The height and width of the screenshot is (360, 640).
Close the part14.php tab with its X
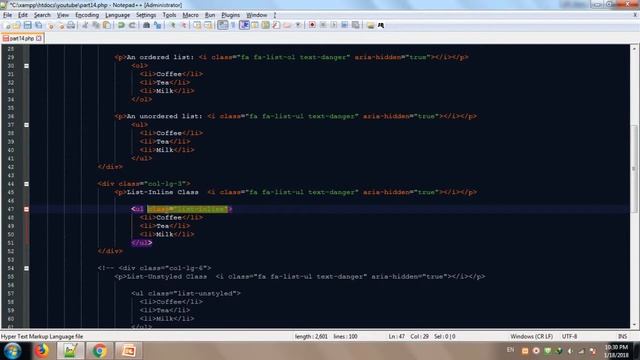click(39, 38)
